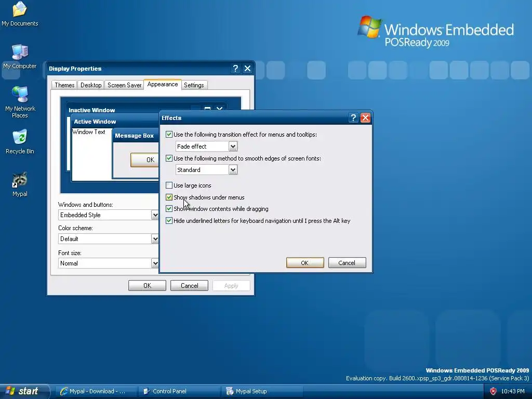The image size is (532, 399).
Task: Toggle Show shadows under menus checkbox
Action: 169,197
